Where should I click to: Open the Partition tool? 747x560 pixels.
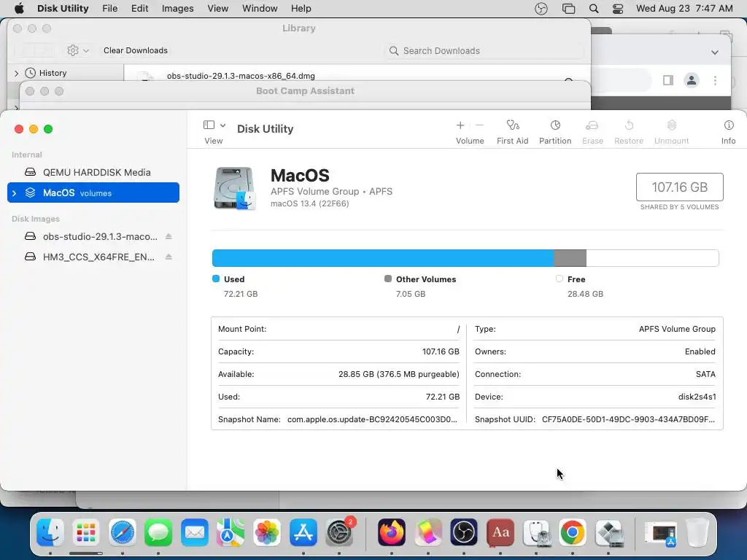(x=555, y=125)
